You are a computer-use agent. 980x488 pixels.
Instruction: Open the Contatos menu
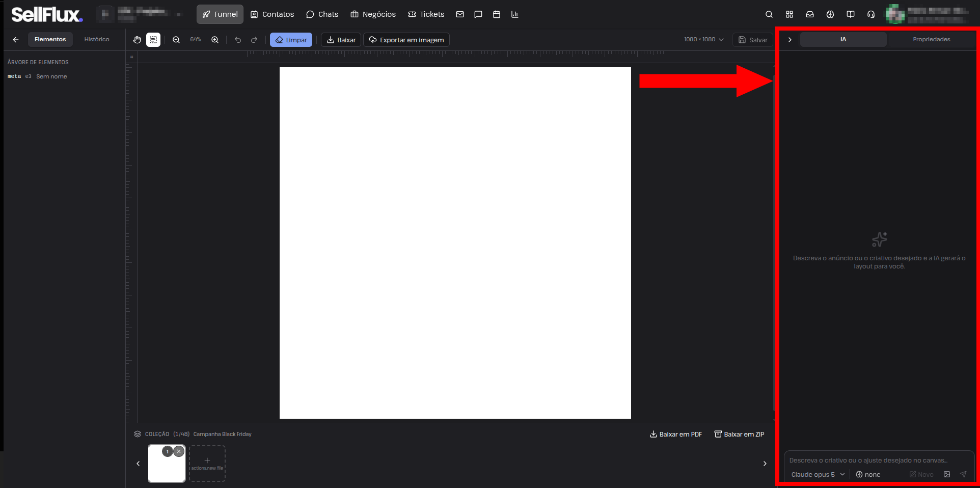[x=272, y=14]
